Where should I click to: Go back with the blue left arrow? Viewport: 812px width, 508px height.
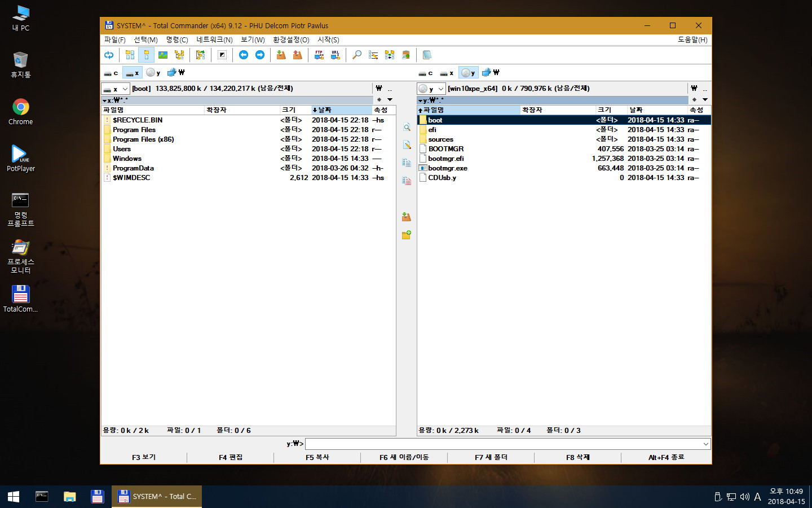click(244, 55)
